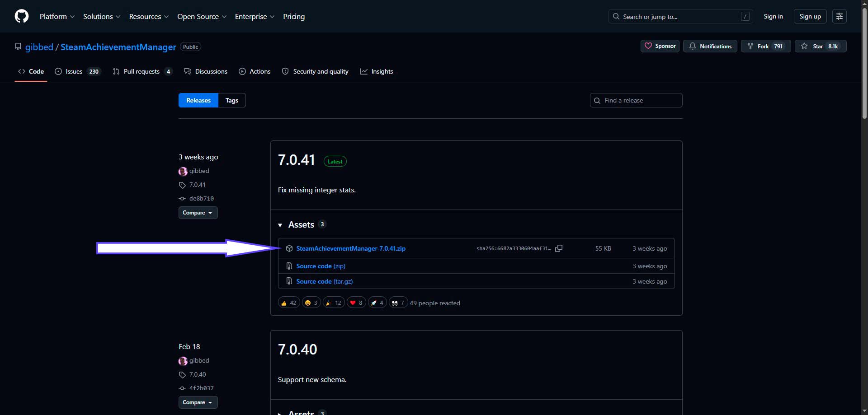Download Source code (tar.gz)

[325, 281]
